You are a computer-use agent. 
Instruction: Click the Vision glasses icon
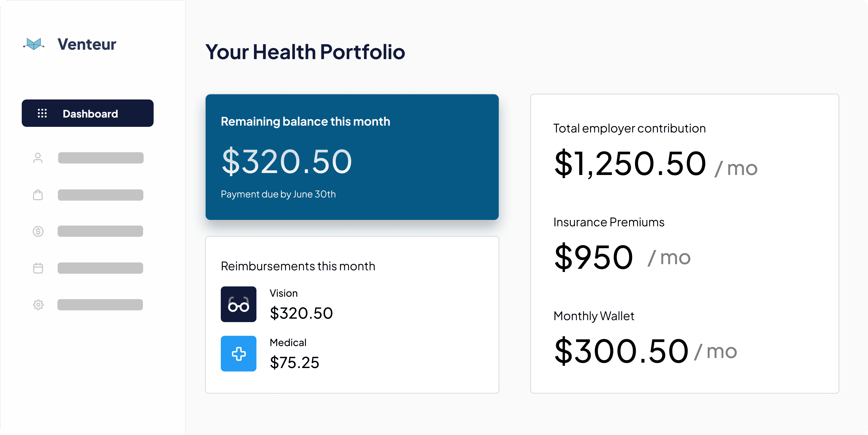tap(239, 304)
